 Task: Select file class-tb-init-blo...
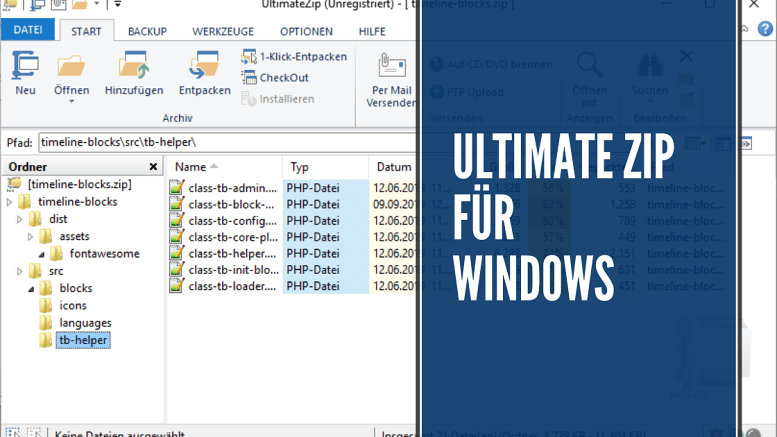tap(233, 270)
